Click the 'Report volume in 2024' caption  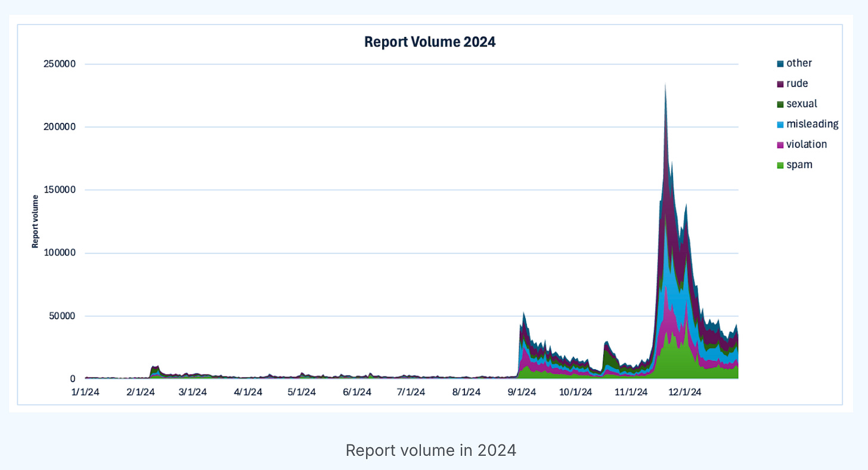tap(431, 450)
